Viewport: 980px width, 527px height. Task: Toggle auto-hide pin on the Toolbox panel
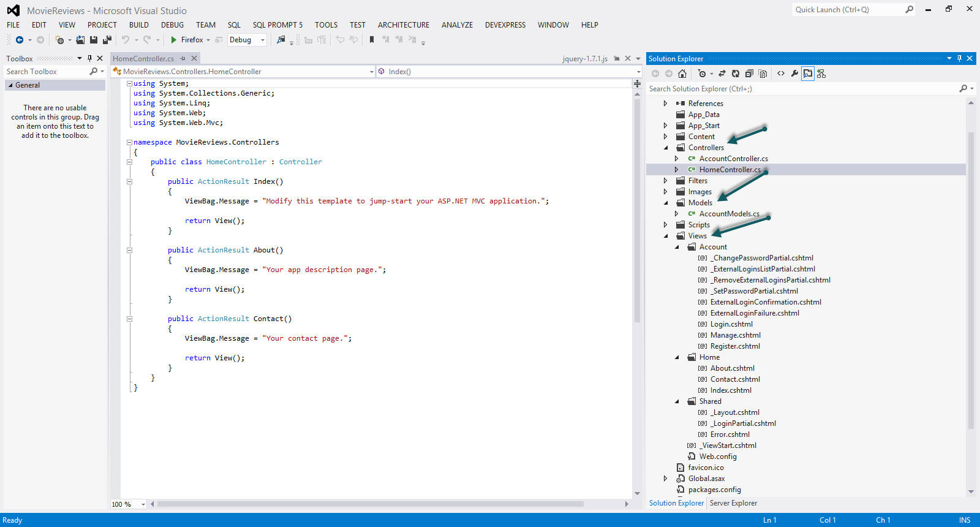click(x=89, y=59)
